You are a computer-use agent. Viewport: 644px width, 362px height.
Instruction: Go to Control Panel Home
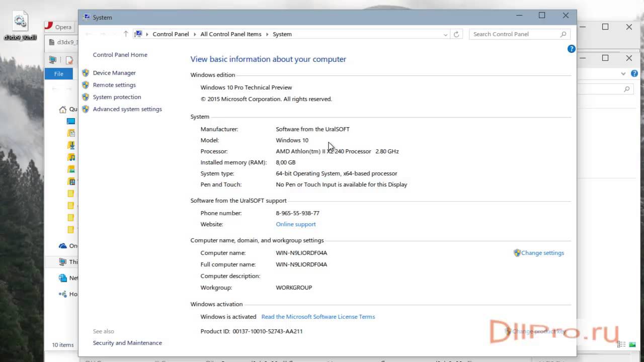pyautogui.click(x=120, y=55)
